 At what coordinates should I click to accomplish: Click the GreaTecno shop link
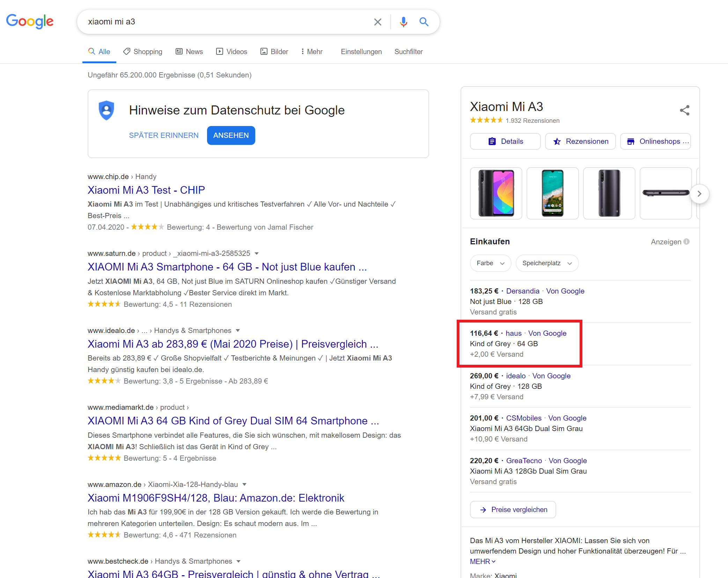click(x=524, y=461)
